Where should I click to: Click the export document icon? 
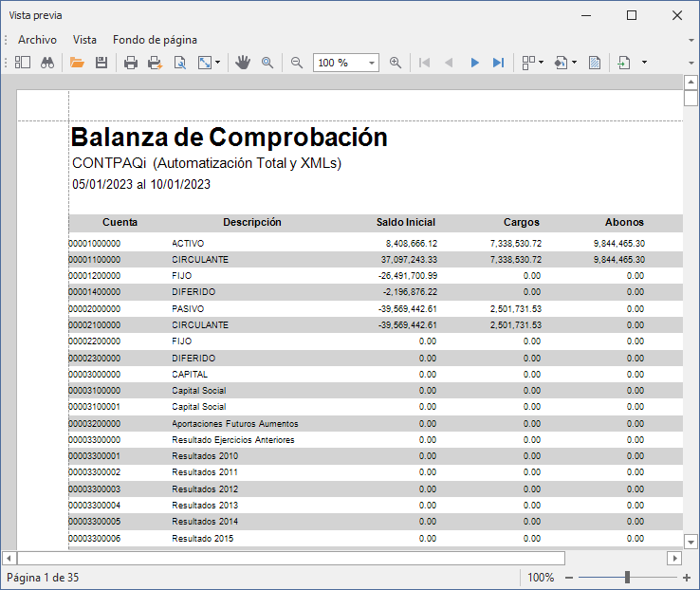(624, 63)
